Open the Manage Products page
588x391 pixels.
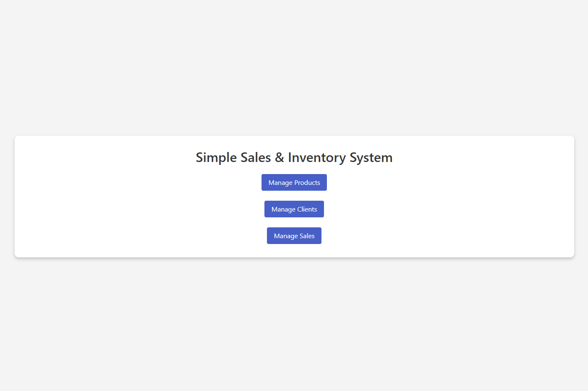(x=294, y=182)
